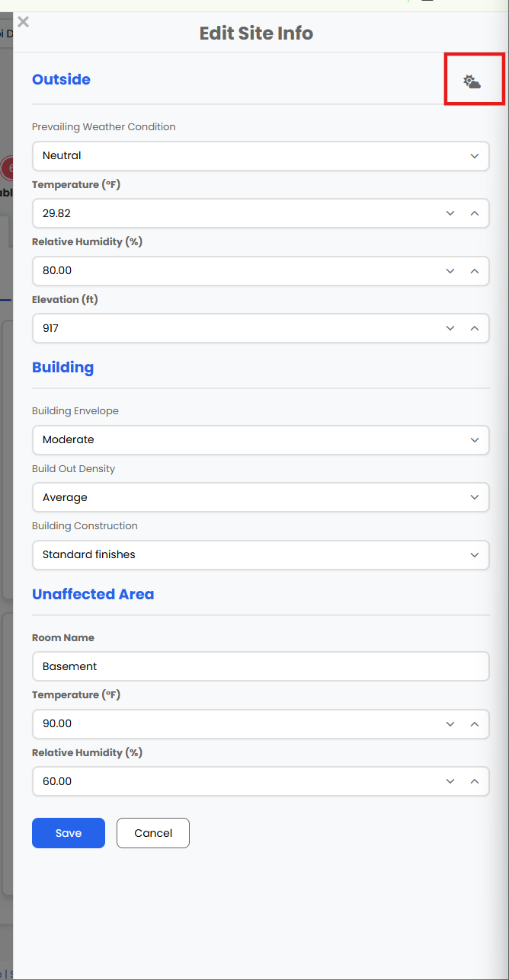
Task: Click the outside Temperature field showing 29.82
Action: pyautogui.click(x=236, y=213)
